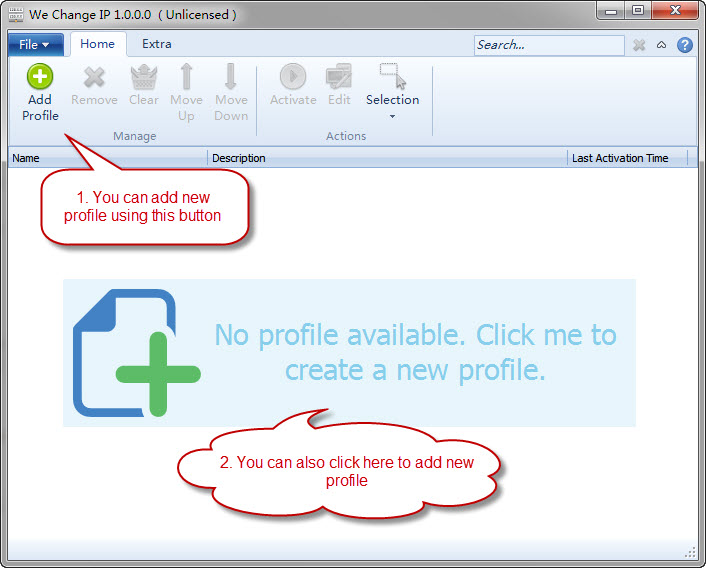Click the Edit profile icon

[339, 76]
